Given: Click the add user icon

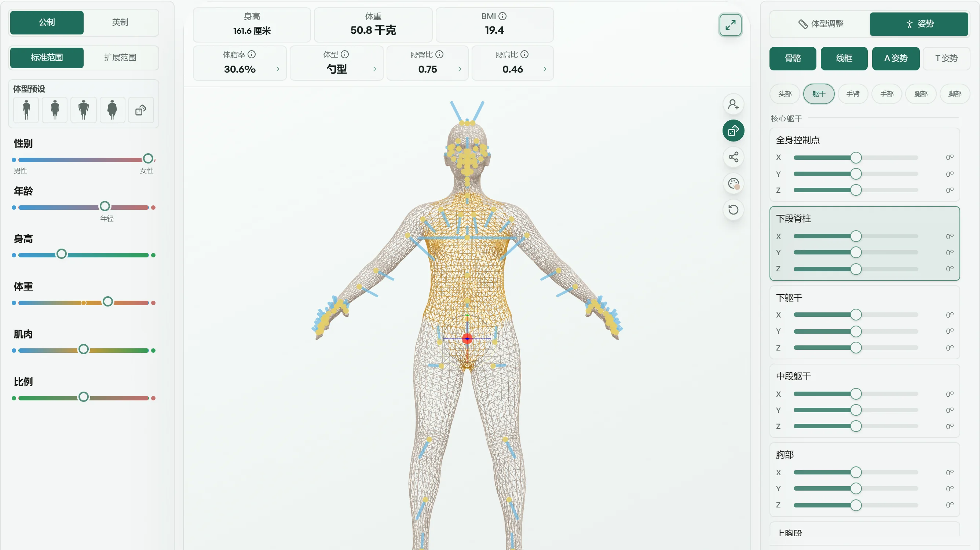Looking at the screenshot, I should pyautogui.click(x=733, y=104).
